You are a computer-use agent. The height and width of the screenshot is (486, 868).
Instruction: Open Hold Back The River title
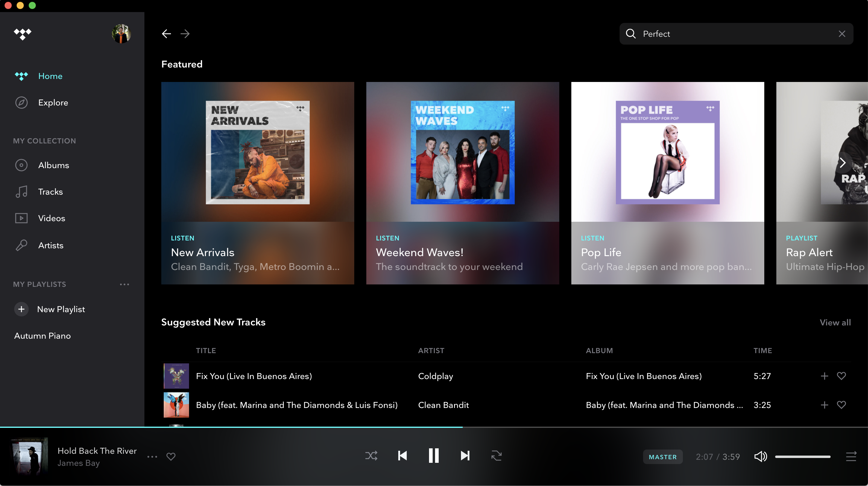97,451
